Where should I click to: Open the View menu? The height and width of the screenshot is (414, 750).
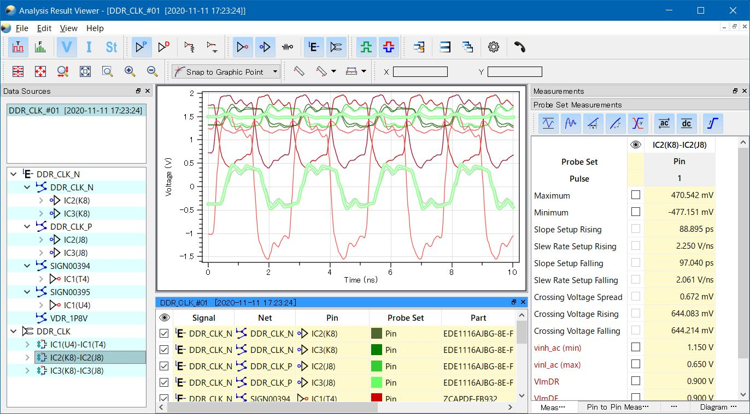pos(68,28)
